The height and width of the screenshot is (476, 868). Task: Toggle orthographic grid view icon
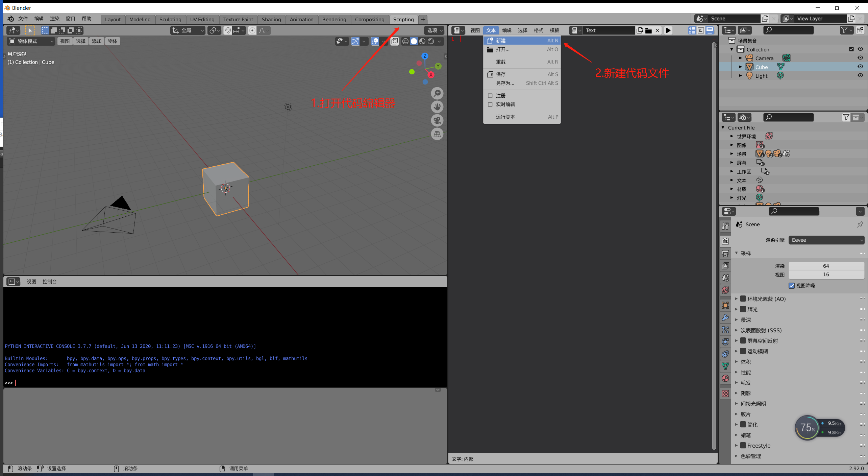[x=437, y=134]
